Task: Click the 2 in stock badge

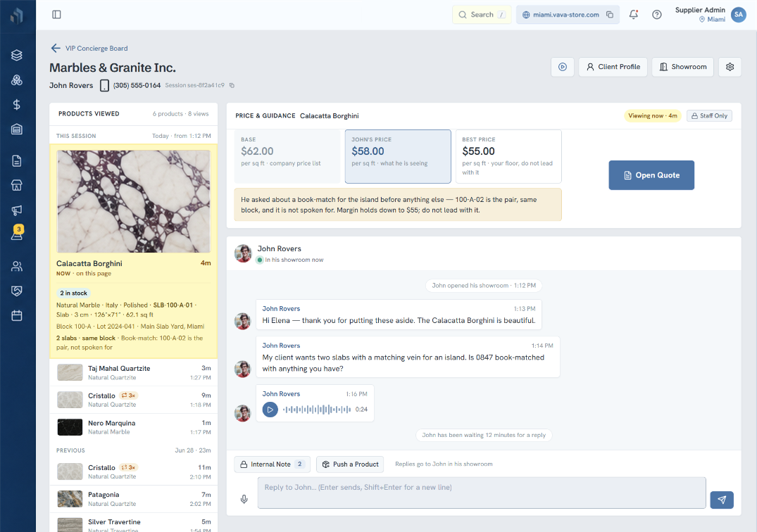Action: [x=73, y=293]
